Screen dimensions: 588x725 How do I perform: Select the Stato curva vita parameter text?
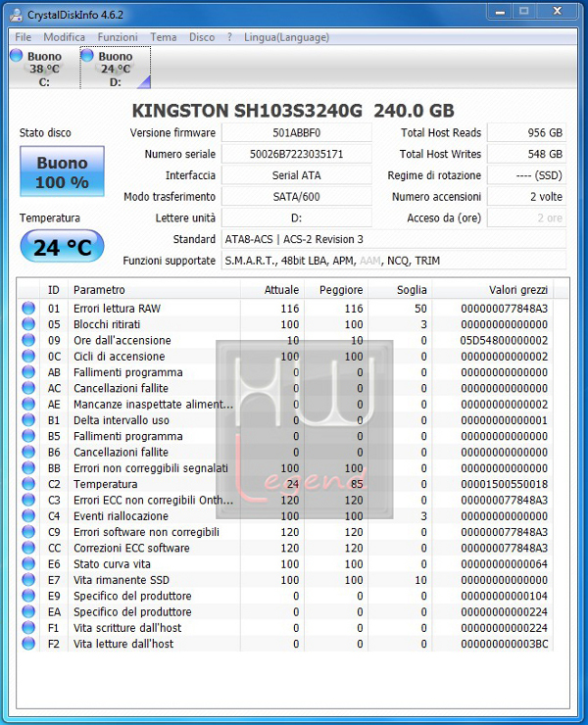click(x=112, y=564)
